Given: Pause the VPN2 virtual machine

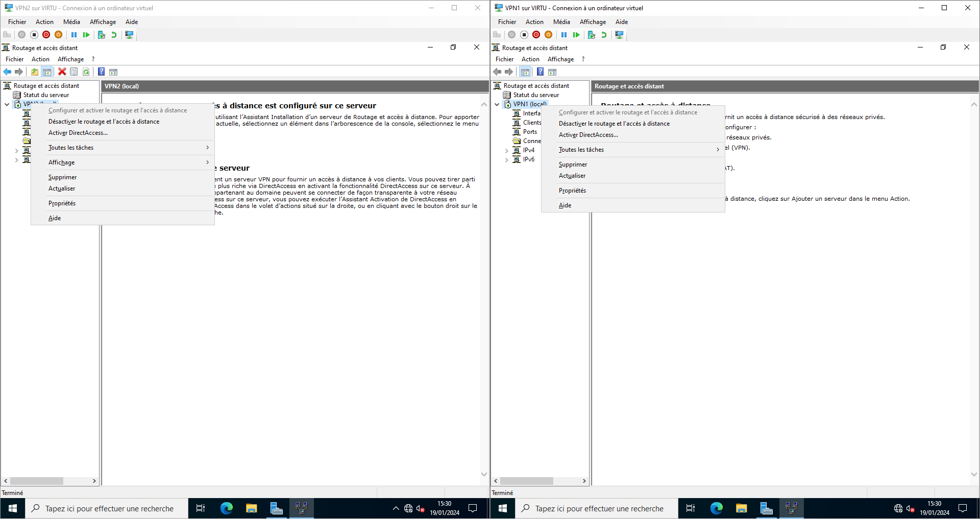Looking at the screenshot, I should click(74, 35).
